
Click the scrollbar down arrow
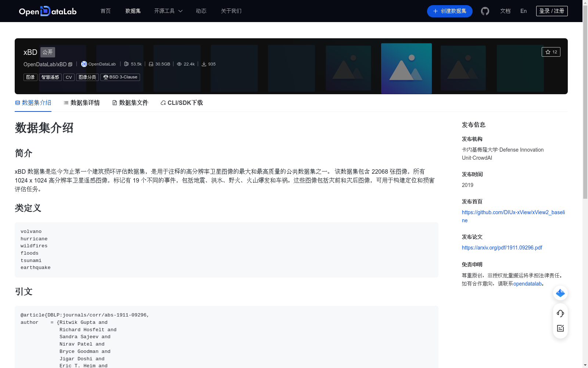(585, 365)
